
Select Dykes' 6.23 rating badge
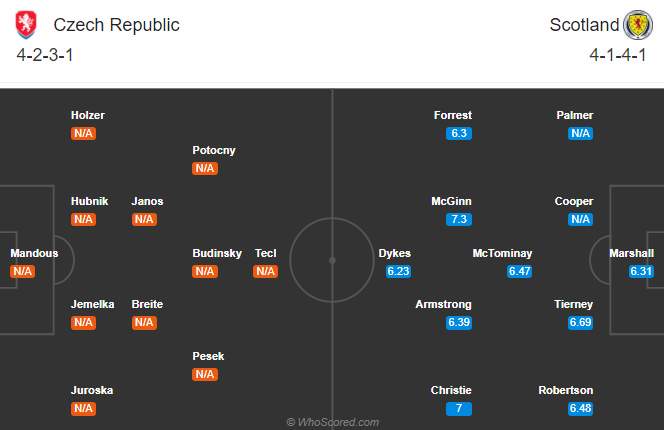[x=398, y=272]
